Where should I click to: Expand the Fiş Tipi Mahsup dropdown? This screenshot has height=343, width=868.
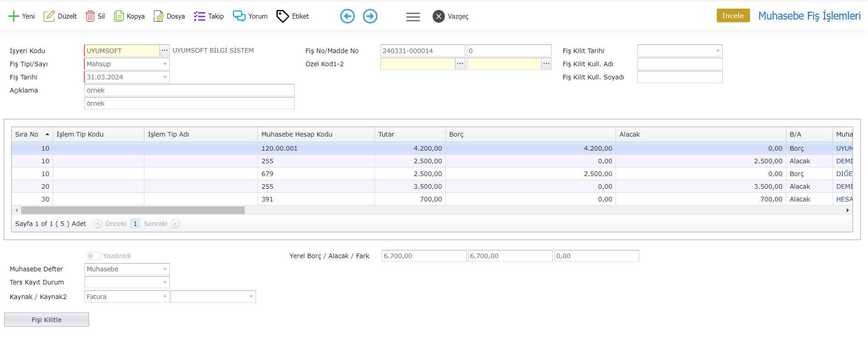165,64
